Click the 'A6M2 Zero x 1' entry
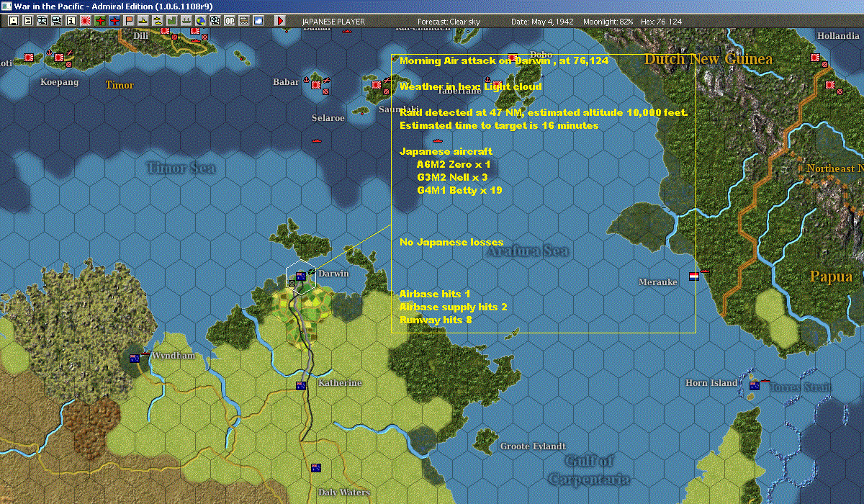The width and height of the screenshot is (864, 504). (454, 165)
